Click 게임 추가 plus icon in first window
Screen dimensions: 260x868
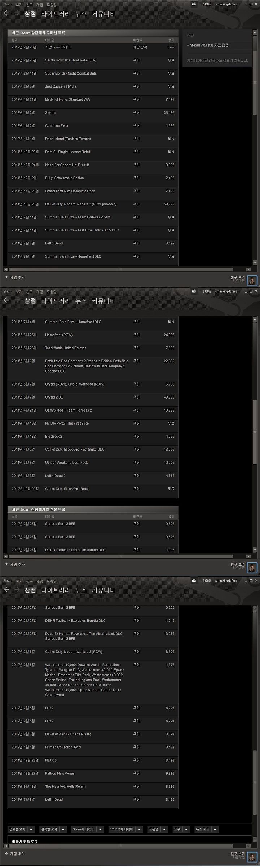point(6,277)
